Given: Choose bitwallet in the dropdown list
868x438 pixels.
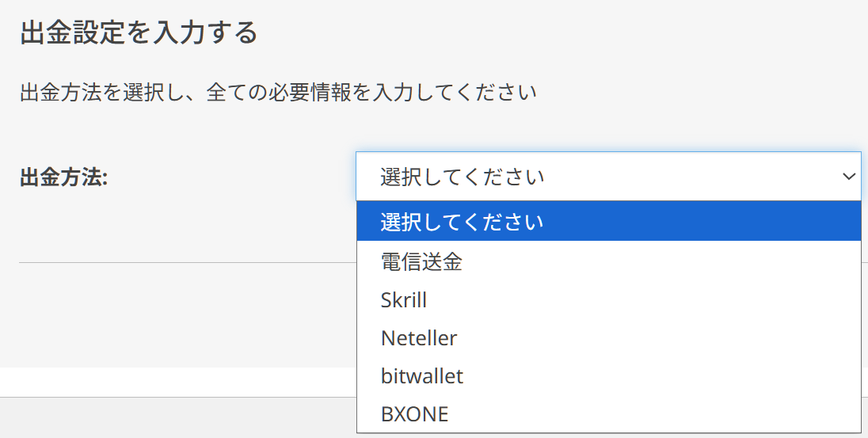Looking at the screenshot, I should coord(422,376).
